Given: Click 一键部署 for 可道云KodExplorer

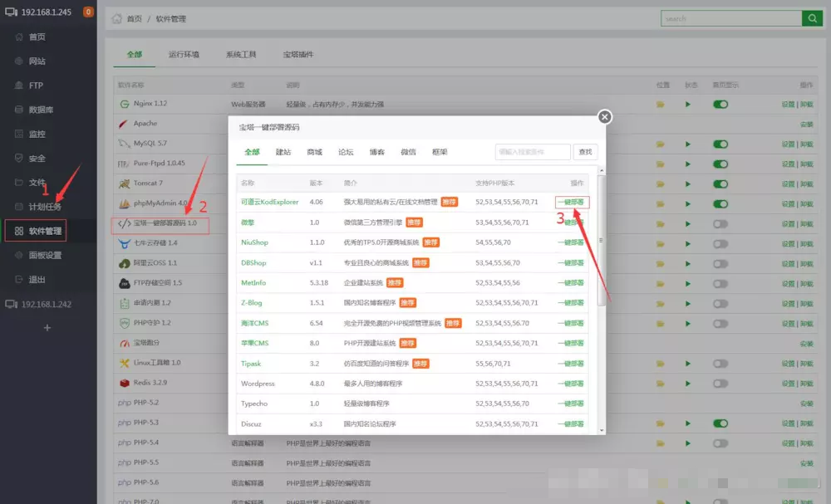Looking at the screenshot, I should (572, 203).
